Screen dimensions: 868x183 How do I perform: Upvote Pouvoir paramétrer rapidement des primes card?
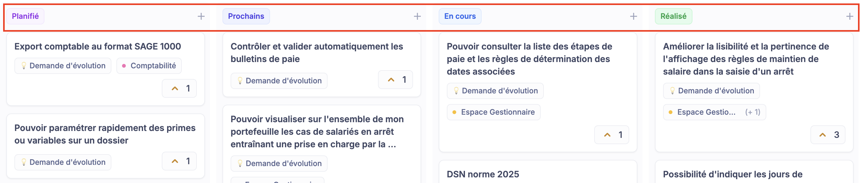tap(179, 161)
